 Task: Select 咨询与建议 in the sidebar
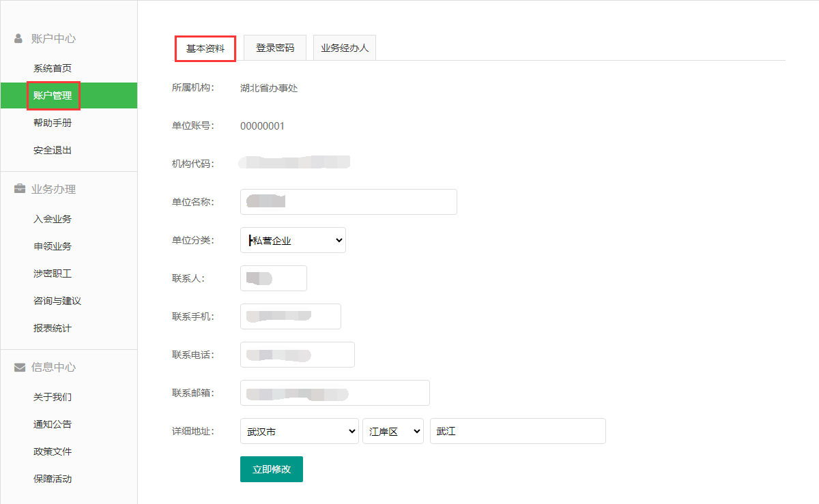57,301
